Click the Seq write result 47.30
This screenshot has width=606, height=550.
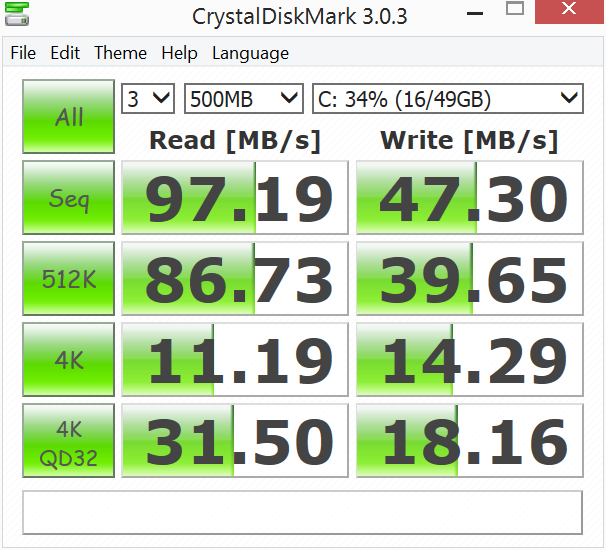click(x=470, y=198)
